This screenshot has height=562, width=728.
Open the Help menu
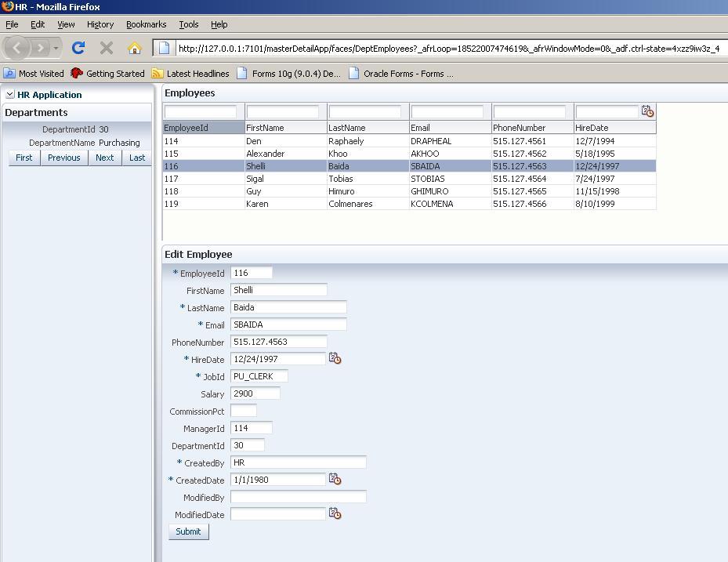[x=219, y=24]
